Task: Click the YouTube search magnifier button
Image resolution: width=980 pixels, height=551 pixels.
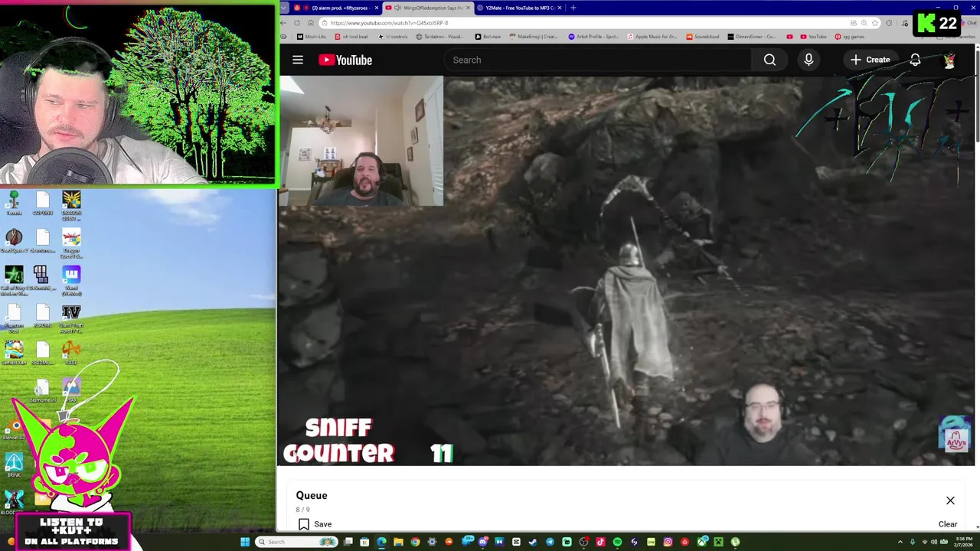Action: (769, 60)
